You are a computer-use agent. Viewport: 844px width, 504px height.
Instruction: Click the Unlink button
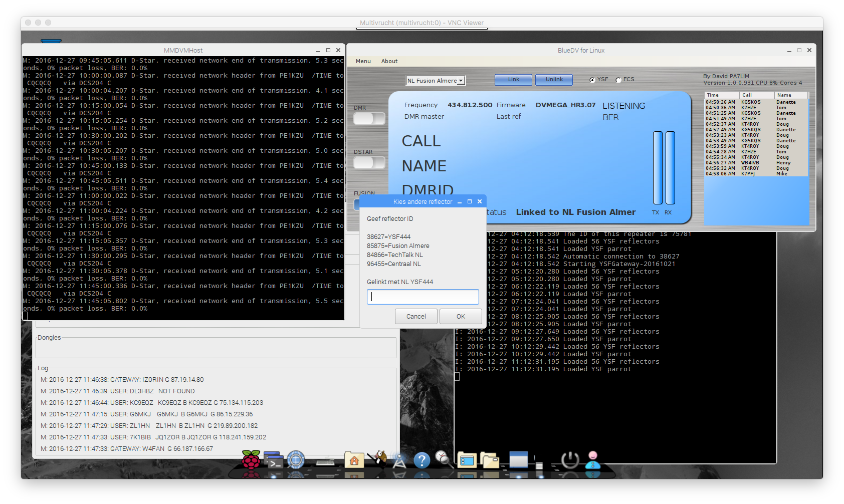(554, 80)
